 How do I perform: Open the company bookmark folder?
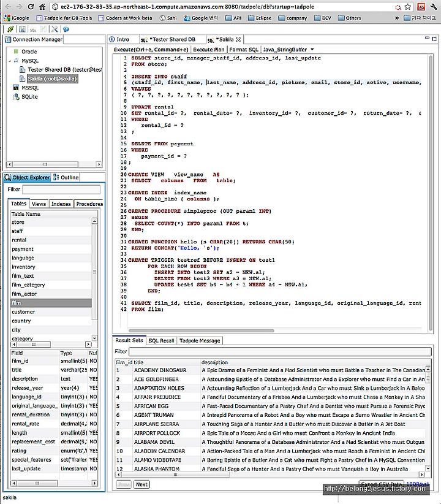(x=293, y=18)
